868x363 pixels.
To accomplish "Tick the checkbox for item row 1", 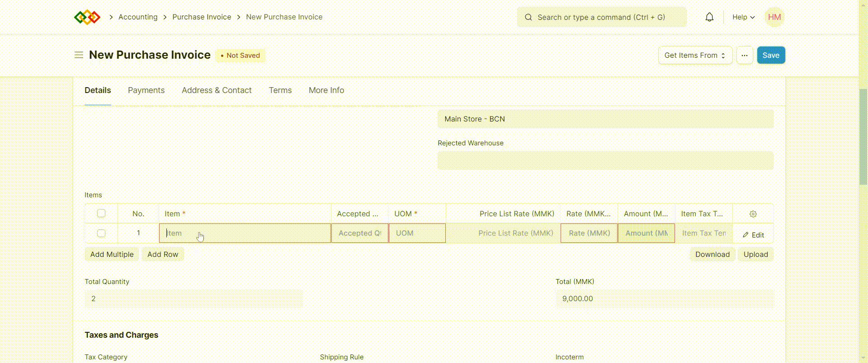I will pyautogui.click(x=101, y=233).
